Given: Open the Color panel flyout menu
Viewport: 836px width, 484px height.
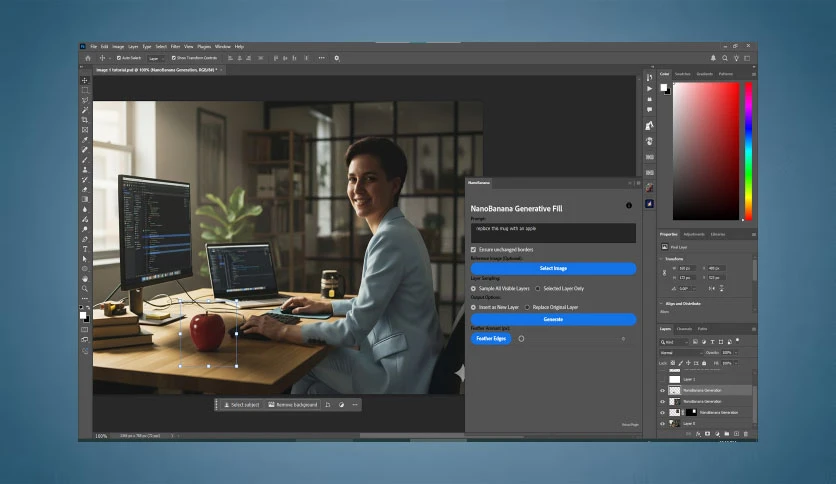Looking at the screenshot, I should (x=753, y=74).
